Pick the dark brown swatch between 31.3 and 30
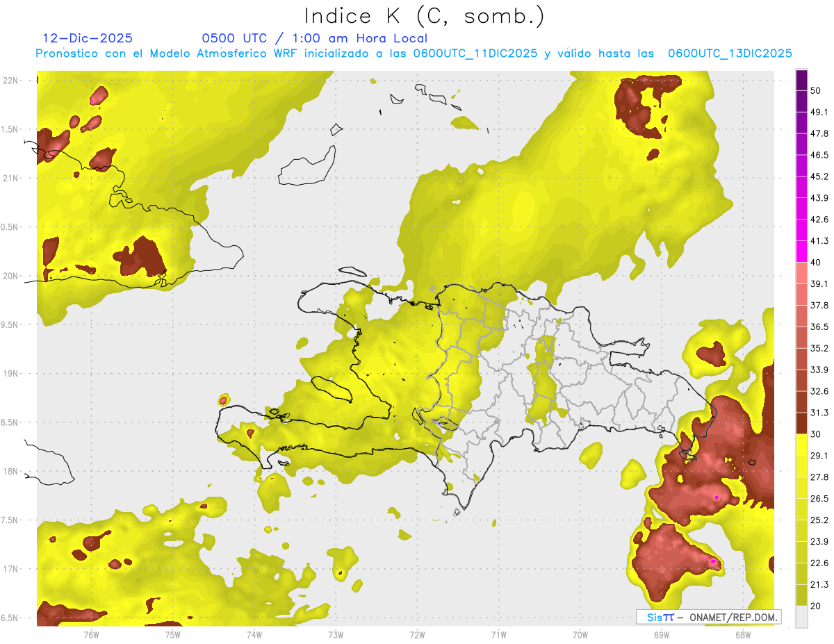The width and height of the screenshot is (834, 644). click(802, 424)
